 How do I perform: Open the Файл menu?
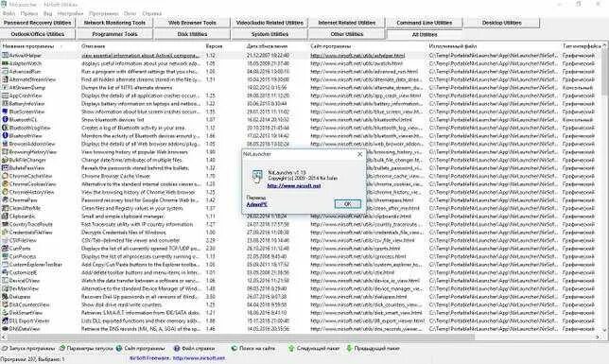[9, 13]
